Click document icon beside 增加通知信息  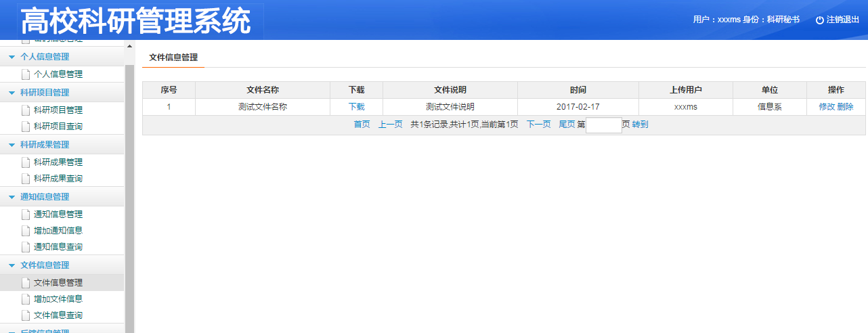[26, 231]
